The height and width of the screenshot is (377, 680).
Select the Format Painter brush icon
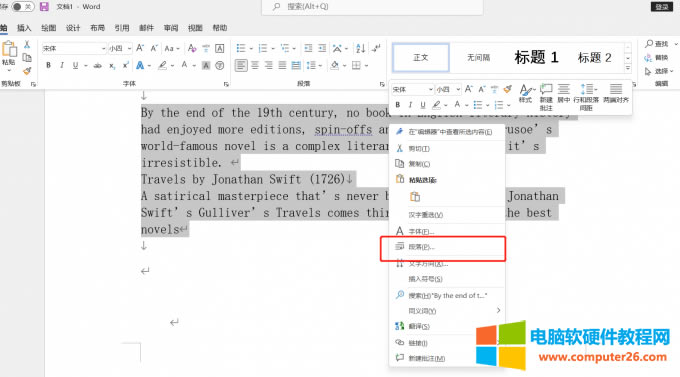tap(27, 70)
